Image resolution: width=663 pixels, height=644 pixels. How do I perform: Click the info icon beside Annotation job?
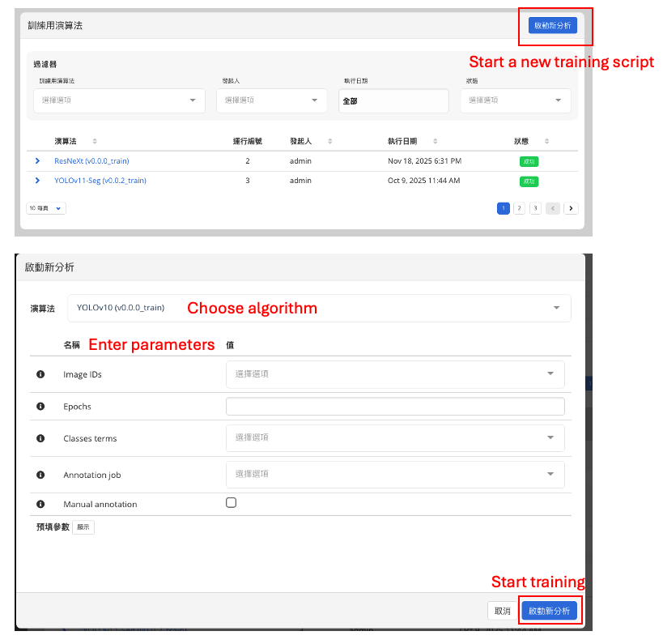40,475
